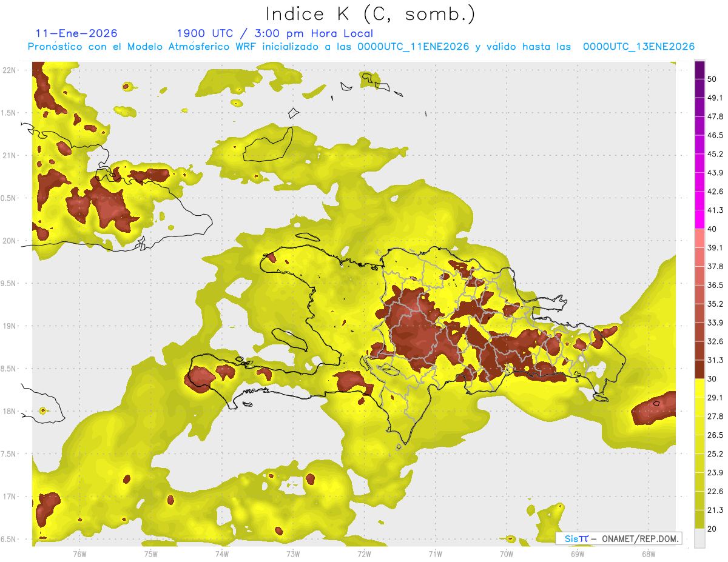Click the 1900 UTC / 3:00 pm Hora Local text
728x562 pixels.
tap(275, 33)
